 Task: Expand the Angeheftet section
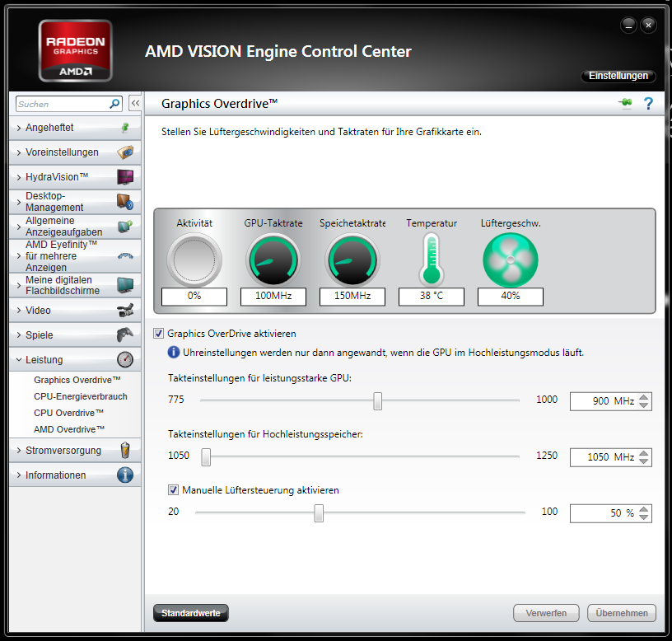[x=75, y=128]
